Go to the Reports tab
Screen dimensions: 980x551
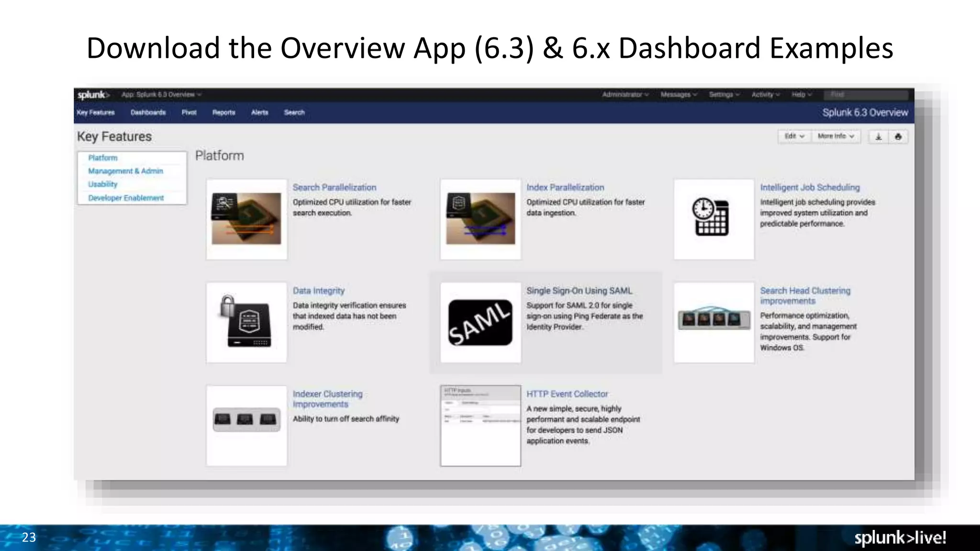224,112
